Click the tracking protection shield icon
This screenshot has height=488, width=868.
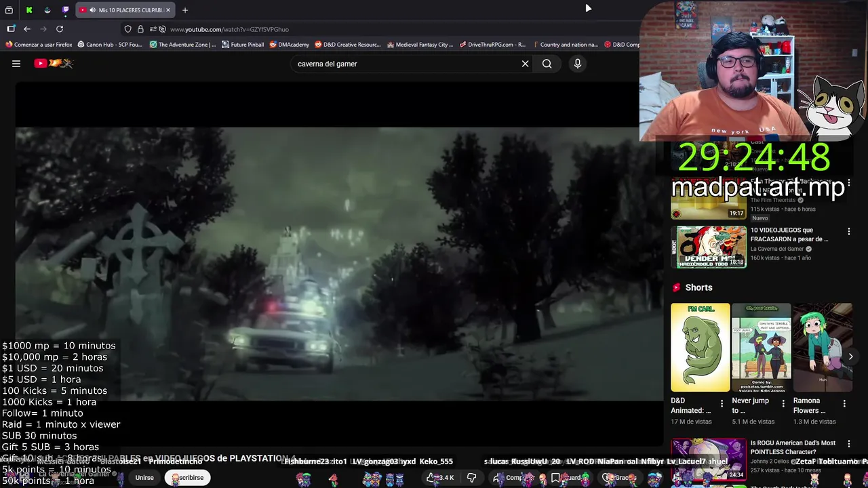(x=127, y=29)
